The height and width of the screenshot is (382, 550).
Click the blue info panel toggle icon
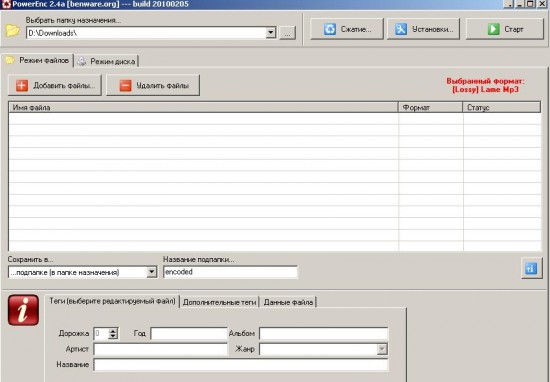click(x=531, y=269)
